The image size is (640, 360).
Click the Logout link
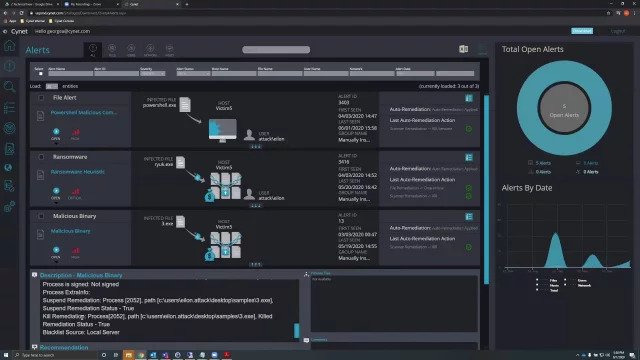(618, 31)
